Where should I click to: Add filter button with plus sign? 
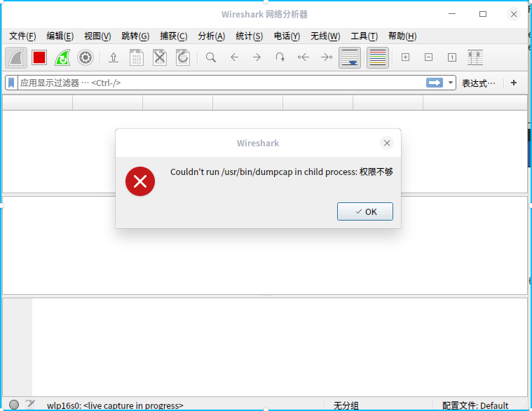click(514, 83)
